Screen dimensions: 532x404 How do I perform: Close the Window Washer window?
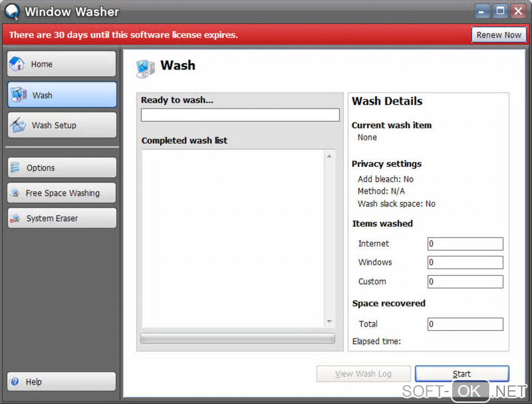pos(518,11)
